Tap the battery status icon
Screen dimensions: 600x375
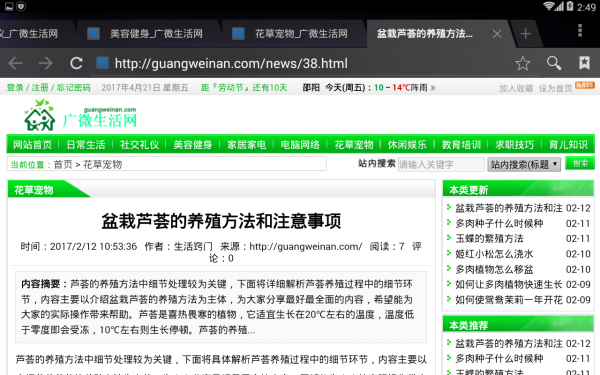(x=570, y=6)
